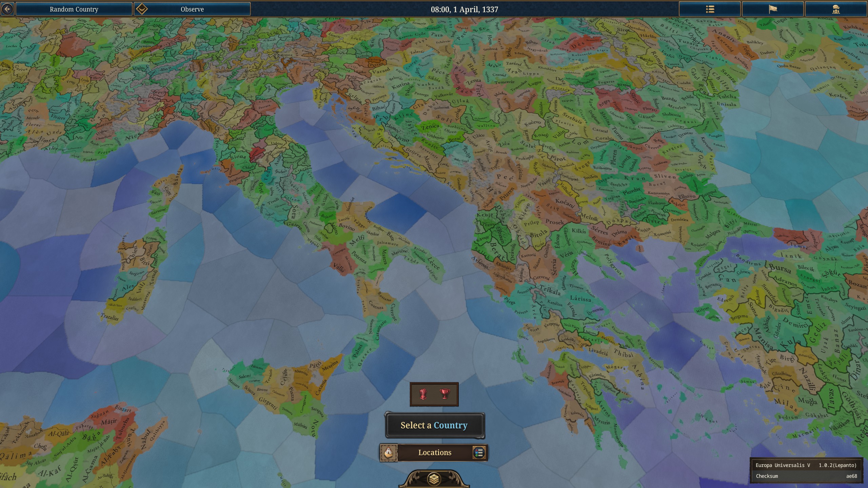The height and width of the screenshot is (488, 868).
Task: Click the red trophy cup icon
Action: pyautogui.click(x=444, y=394)
